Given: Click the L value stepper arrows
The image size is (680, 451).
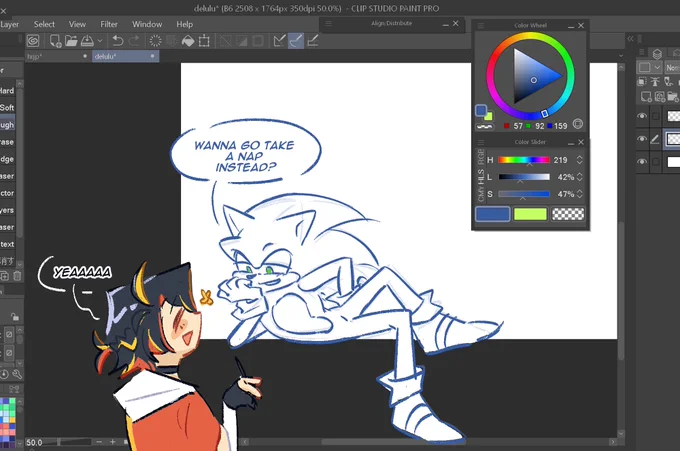Looking at the screenshot, I should (x=579, y=177).
